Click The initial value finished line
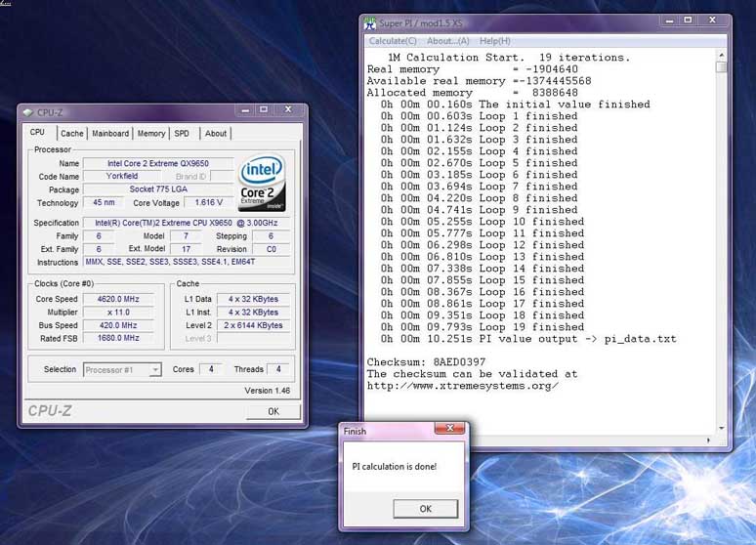Viewport: 756px width, 545px height. pos(516,105)
